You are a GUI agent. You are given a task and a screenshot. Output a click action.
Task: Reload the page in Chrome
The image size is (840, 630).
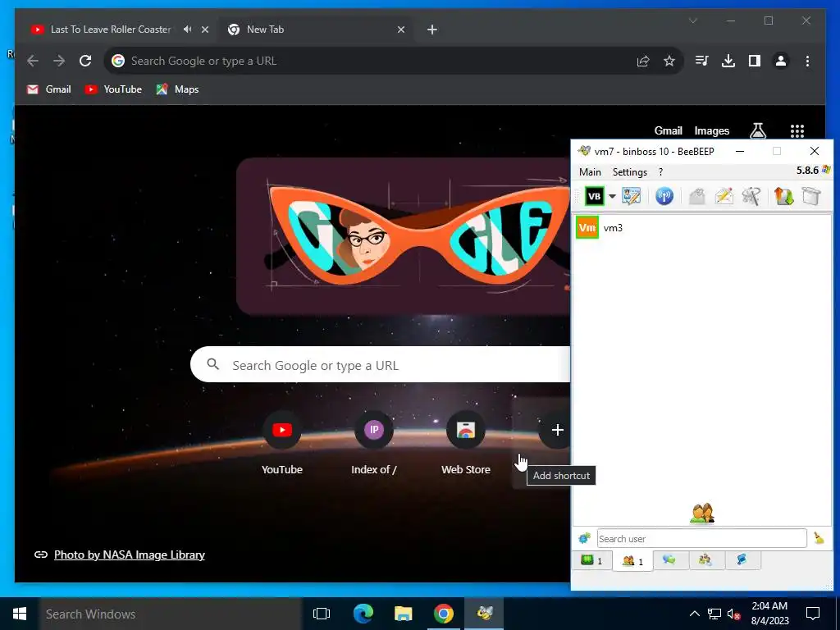(85, 61)
